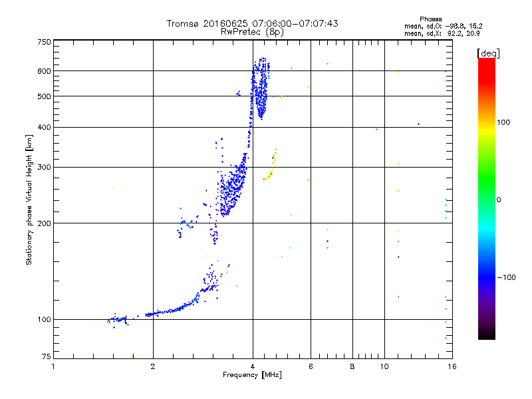Viewport: 532px width, 399px height.
Task: Click the y-axis label '400'
Action: 44,128
